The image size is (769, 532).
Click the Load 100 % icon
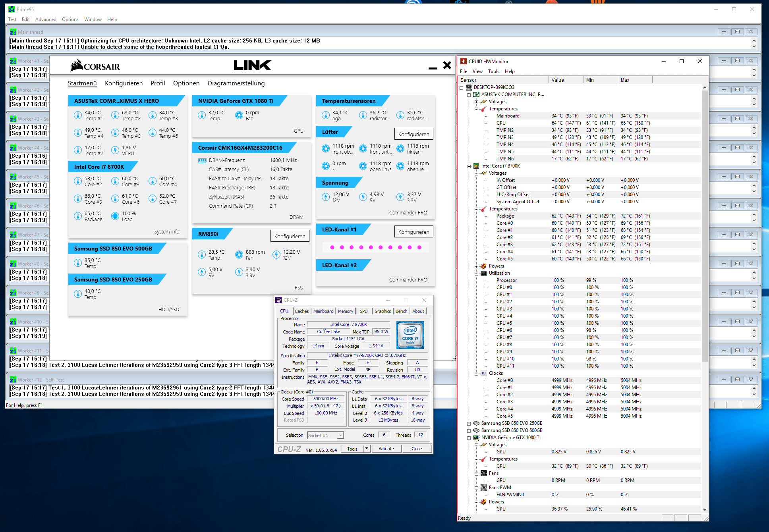(x=115, y=216)
